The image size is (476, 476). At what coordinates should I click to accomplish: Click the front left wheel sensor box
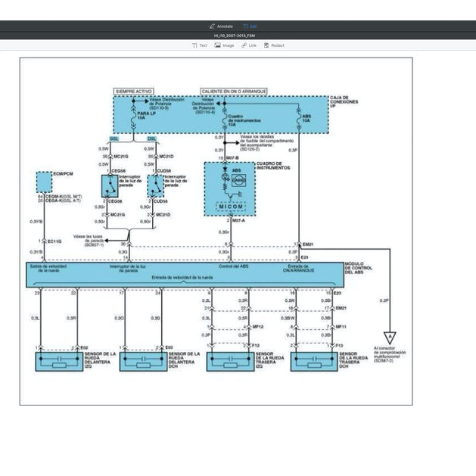point(58,361)
